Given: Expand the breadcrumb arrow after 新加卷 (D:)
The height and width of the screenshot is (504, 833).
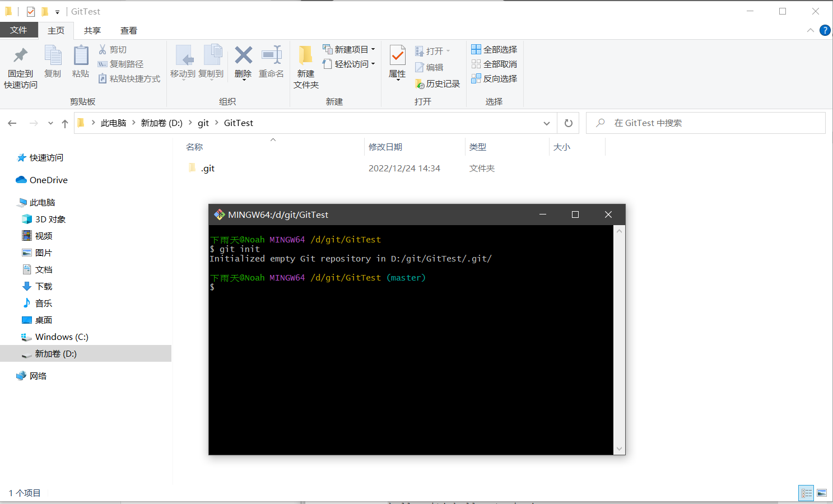Looking at the screenshot, I should click(x=190, y=123).
